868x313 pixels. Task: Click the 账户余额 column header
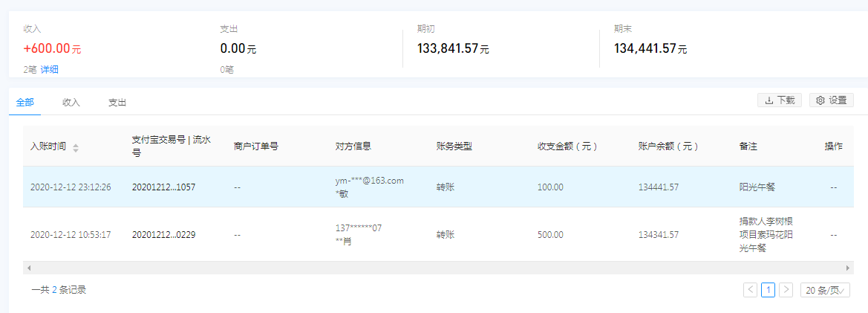668,146
